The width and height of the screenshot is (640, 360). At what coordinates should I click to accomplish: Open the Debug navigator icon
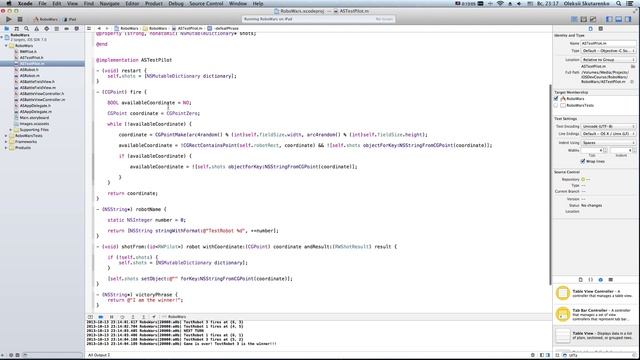coord(56,29)
